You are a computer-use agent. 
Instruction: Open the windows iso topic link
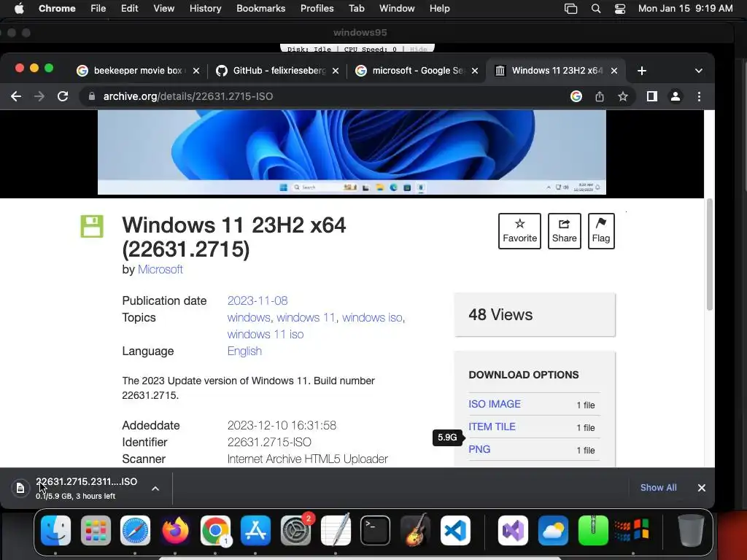click(x=372, y=318)
